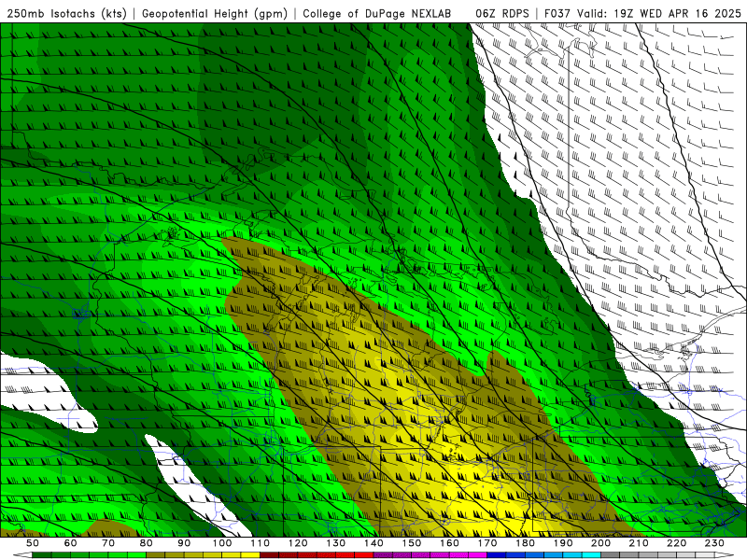Click the '160' colorbar label
Screen dimensions: 747x560
pyautogui.click(x=449, y=543)
